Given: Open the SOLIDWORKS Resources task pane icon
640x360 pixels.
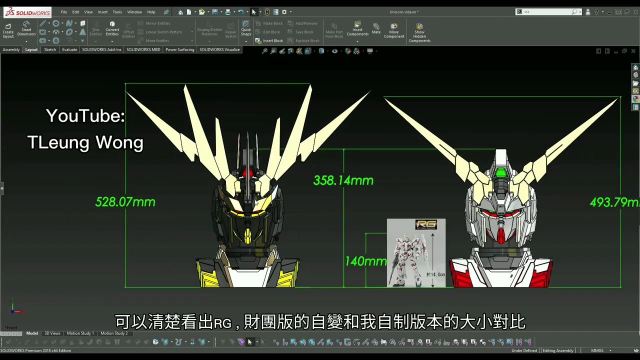Looking at the screenshot, I should point(636,67).
